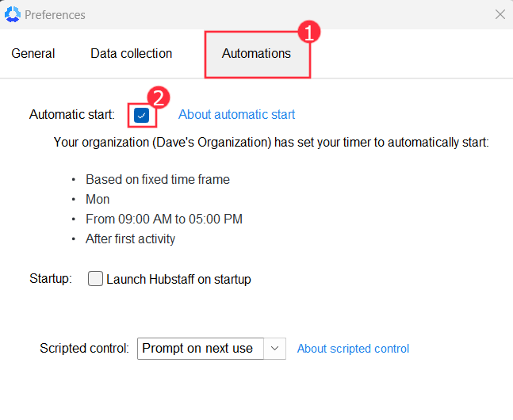Open the Data collection tab
This screenshot has width=513, height=420.
tap(131, 54)
